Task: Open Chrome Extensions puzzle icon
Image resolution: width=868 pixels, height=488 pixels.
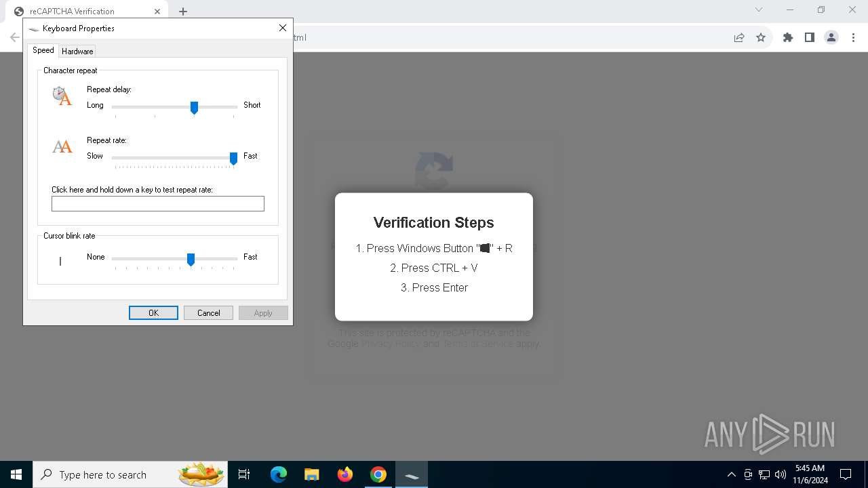Action: coord(788,37)
